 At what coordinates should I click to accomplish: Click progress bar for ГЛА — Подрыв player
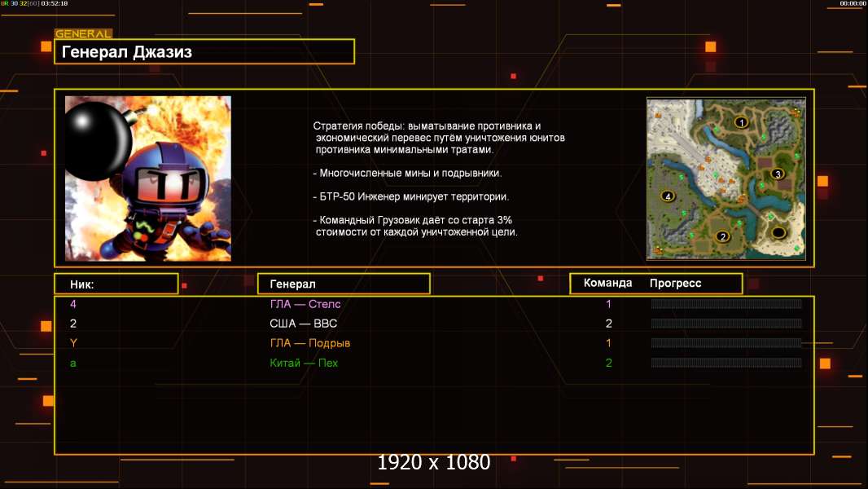coord(726,343)
